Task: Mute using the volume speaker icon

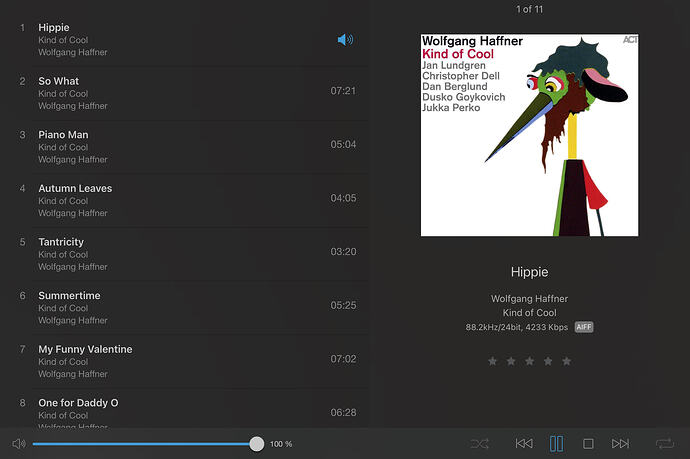Action: pos(19,444)
